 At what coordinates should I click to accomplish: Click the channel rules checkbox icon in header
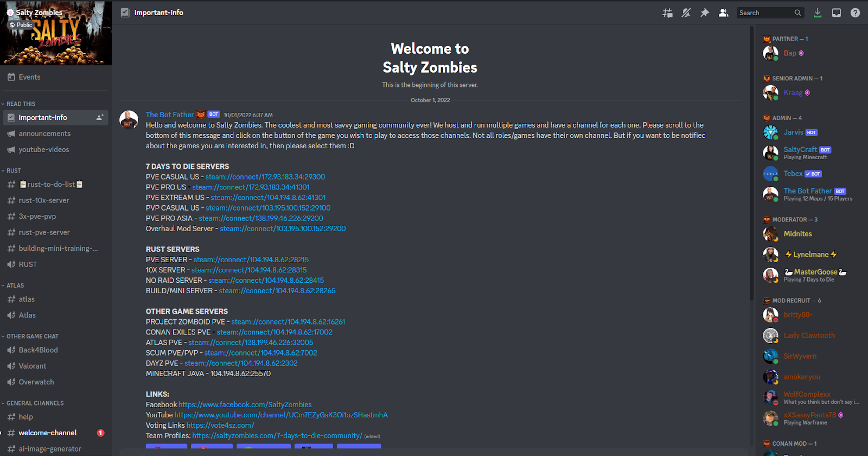pyautogui.click(x=125, y=12)
